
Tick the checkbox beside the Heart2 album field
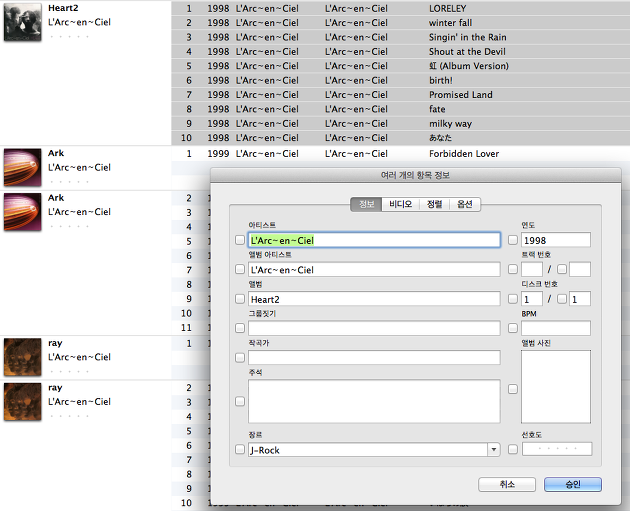[240, 299]
